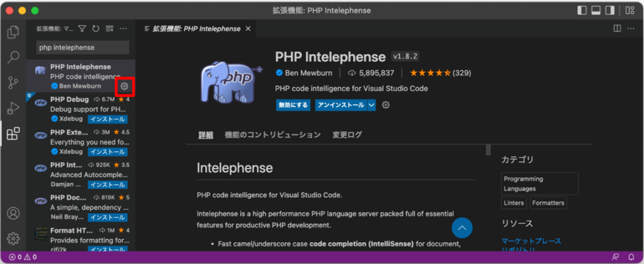
Task: Switch to the 詳細 tab
Action: tap(206, 135)
